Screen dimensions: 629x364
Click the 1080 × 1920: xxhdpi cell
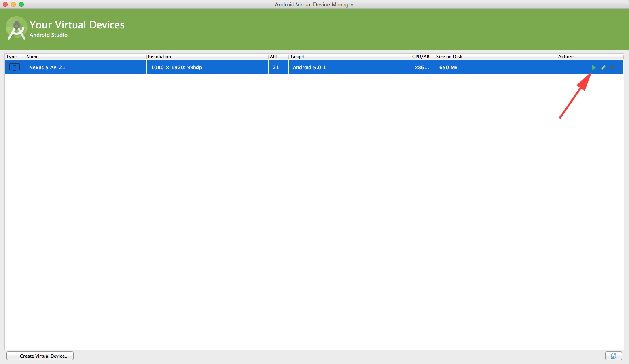[208, 68]
